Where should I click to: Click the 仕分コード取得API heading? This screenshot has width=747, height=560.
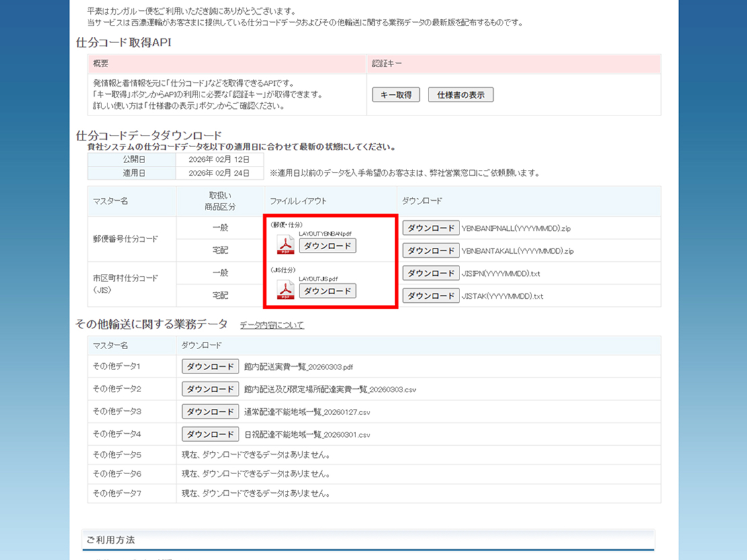point(124,42)
